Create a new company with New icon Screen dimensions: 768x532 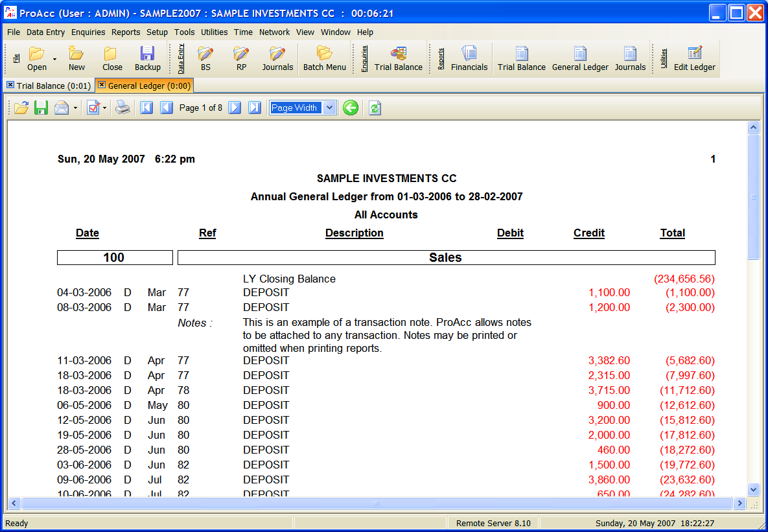click(x=76, y=58)
